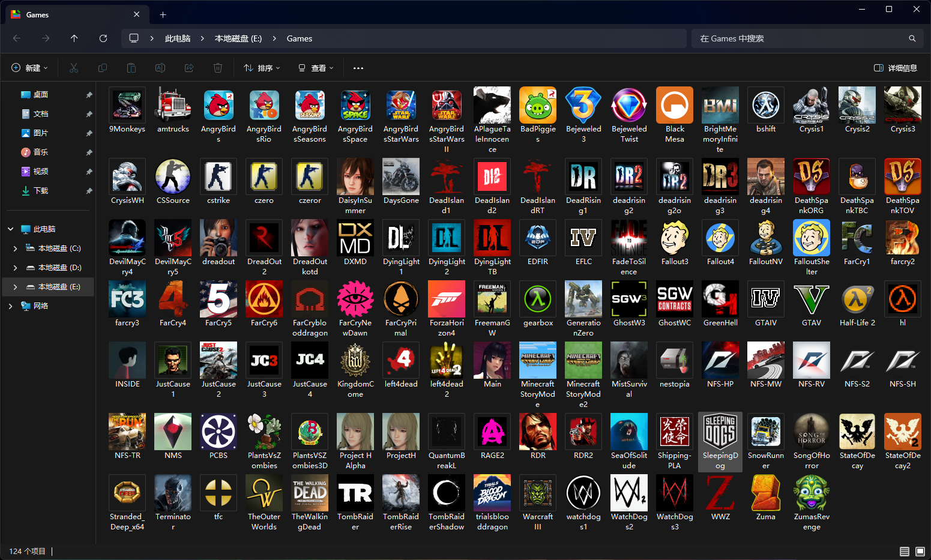Switch to details list view in status bar
The width and height of the screenshot is (931, 560).
pyautogui.click(x=905, y=551)
